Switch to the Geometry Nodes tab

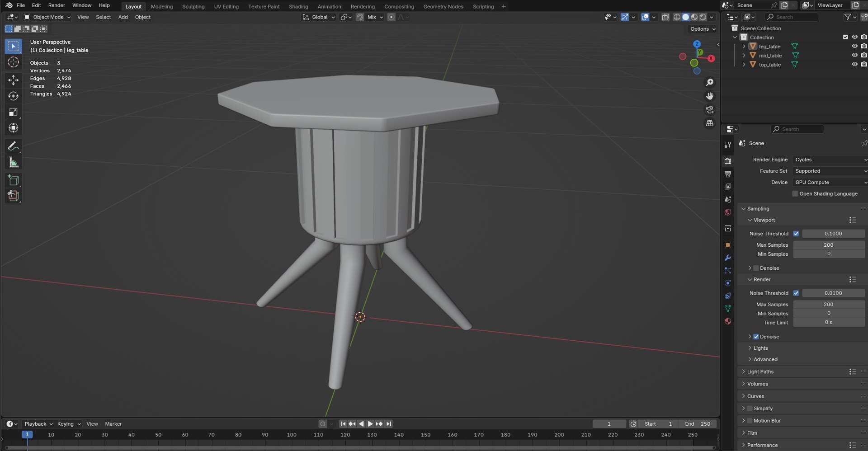point(443,6)
